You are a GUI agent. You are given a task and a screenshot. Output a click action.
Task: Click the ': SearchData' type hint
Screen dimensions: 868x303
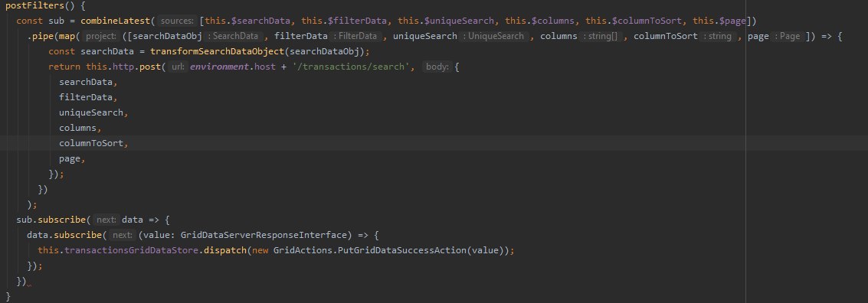[x=233, y=37]
